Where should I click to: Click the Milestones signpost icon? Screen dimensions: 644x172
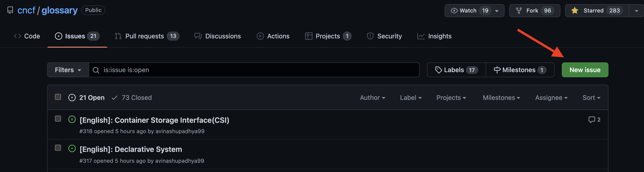click(497, 70)
